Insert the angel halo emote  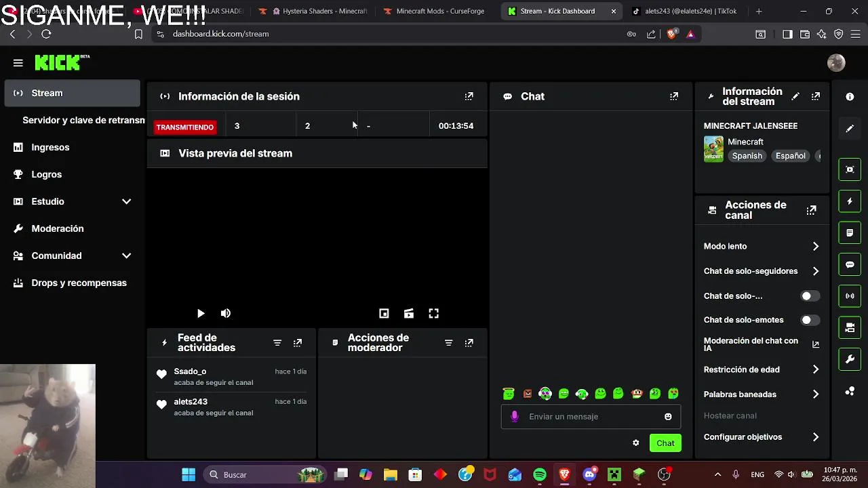(509, 393)
